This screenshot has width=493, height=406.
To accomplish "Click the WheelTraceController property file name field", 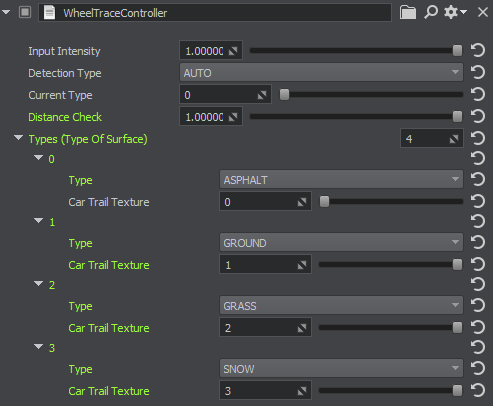I will pyautogui.click(x=215, y=13).
